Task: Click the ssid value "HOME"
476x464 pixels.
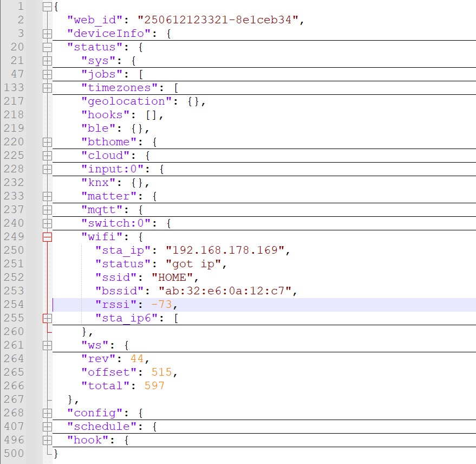Action: tap(172, 278)
